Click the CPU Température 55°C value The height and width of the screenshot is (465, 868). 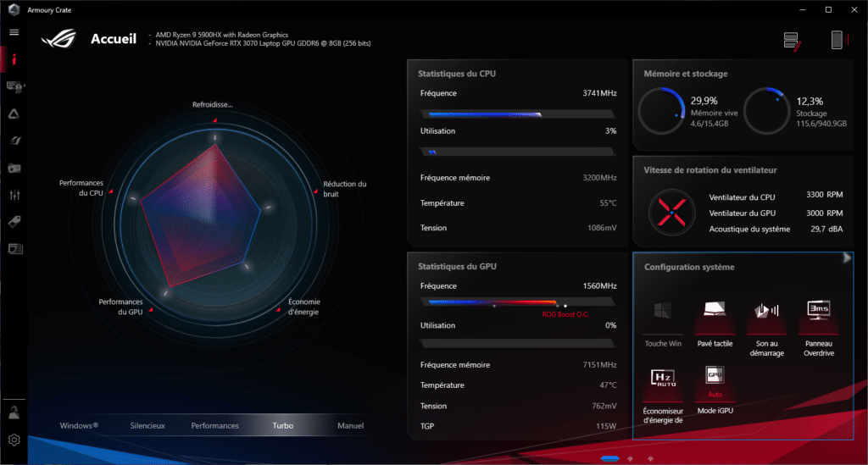[x=608, y=203]
